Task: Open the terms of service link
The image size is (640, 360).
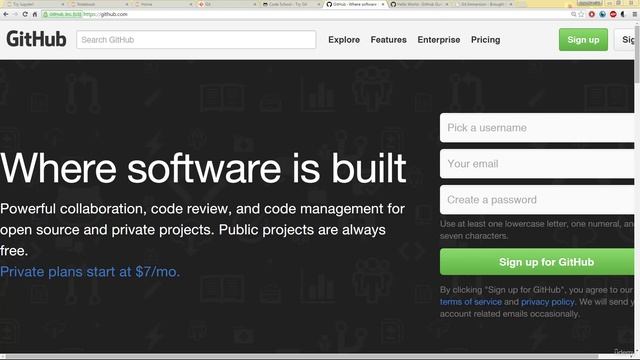Action: pyautogui.click(x=471, y=302)
